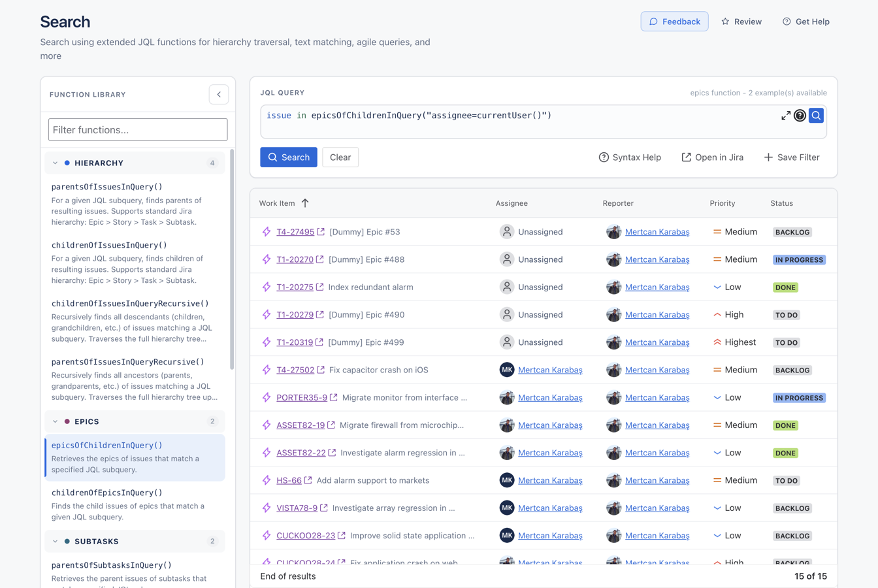Open T1-20279 external link icon

(320, 314)
